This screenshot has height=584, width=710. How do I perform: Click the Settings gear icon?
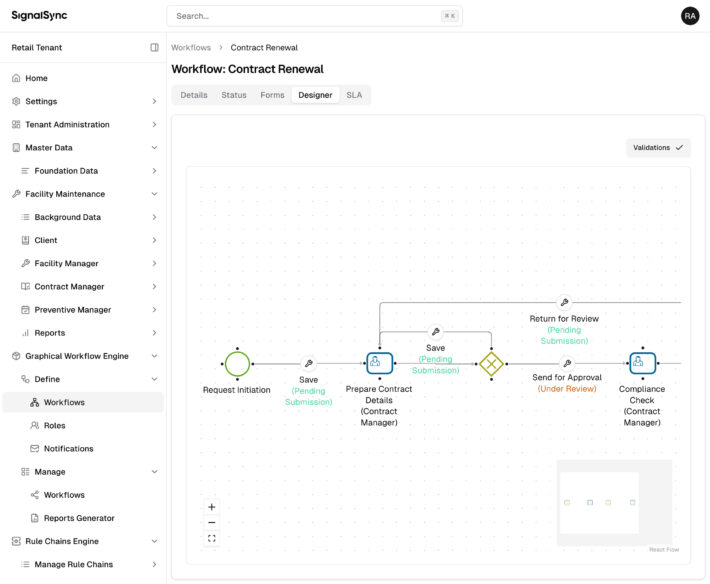[16, 101]
